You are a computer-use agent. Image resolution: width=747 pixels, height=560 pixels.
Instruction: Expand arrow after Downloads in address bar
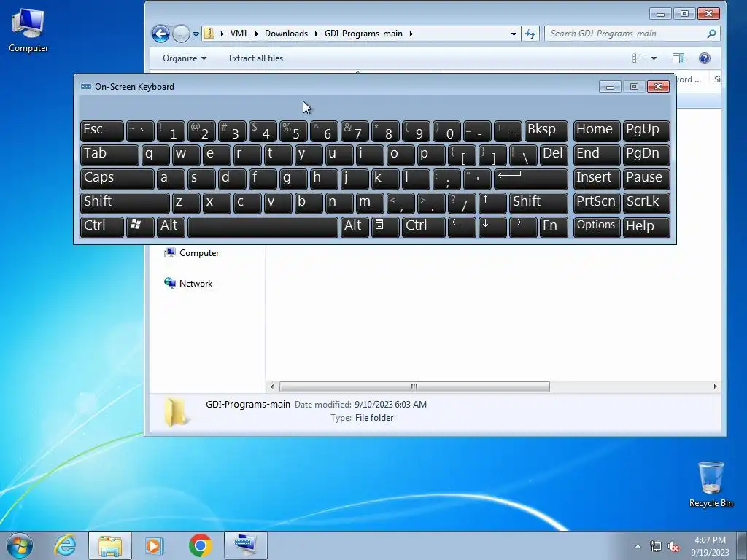[317, 34]
